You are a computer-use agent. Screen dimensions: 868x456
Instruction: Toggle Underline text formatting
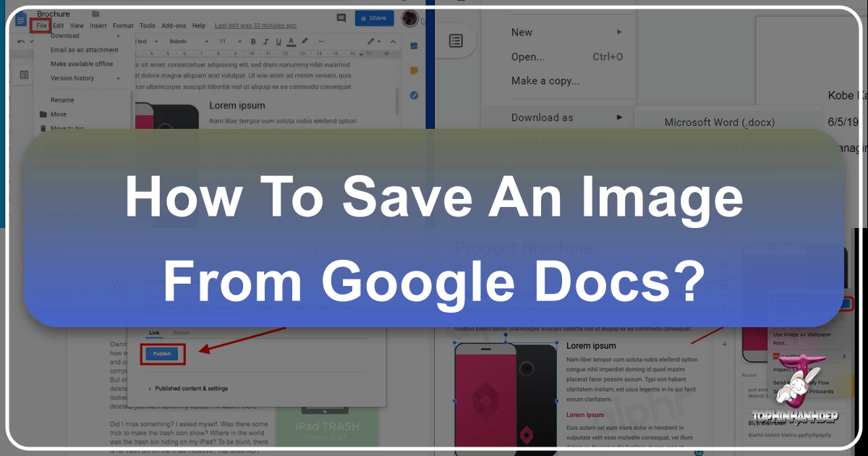(277, 42)
